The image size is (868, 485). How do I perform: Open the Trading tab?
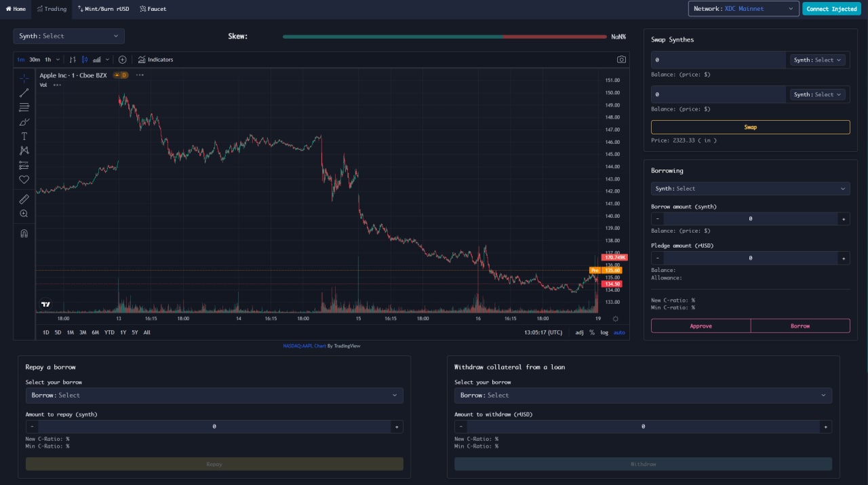52,9
